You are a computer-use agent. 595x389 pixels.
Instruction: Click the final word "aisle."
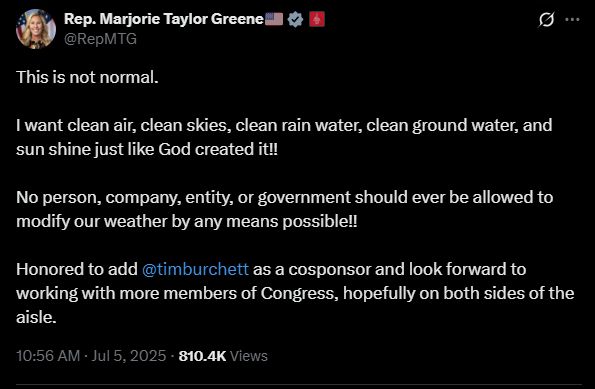pos(36,317)
